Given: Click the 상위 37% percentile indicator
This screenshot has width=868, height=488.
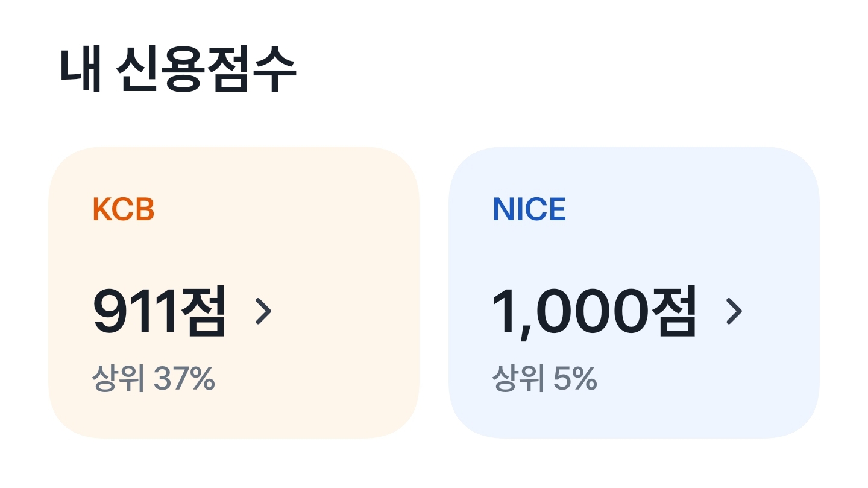Looking at the screenshot, I should (x=154, y=378).
